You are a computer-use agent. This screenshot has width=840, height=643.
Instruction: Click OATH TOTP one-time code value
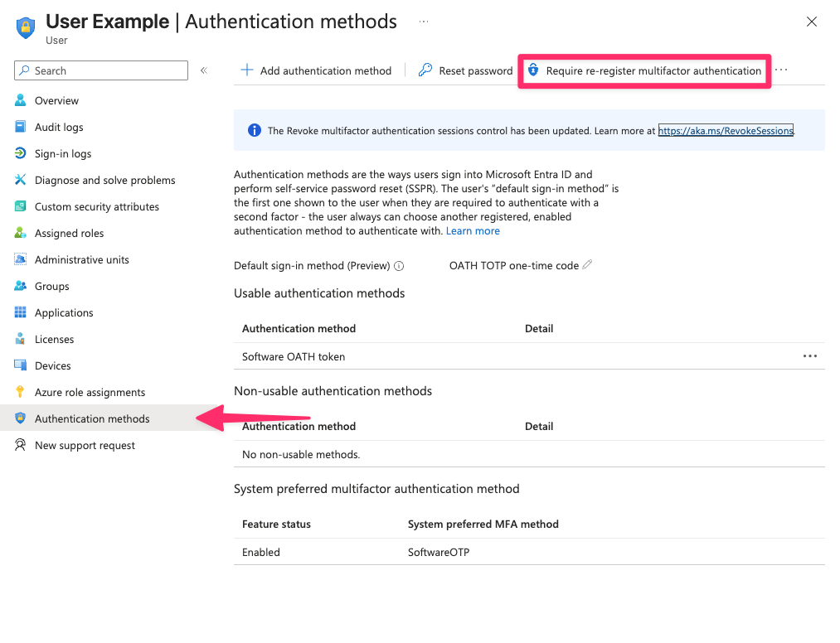point(514,265)
